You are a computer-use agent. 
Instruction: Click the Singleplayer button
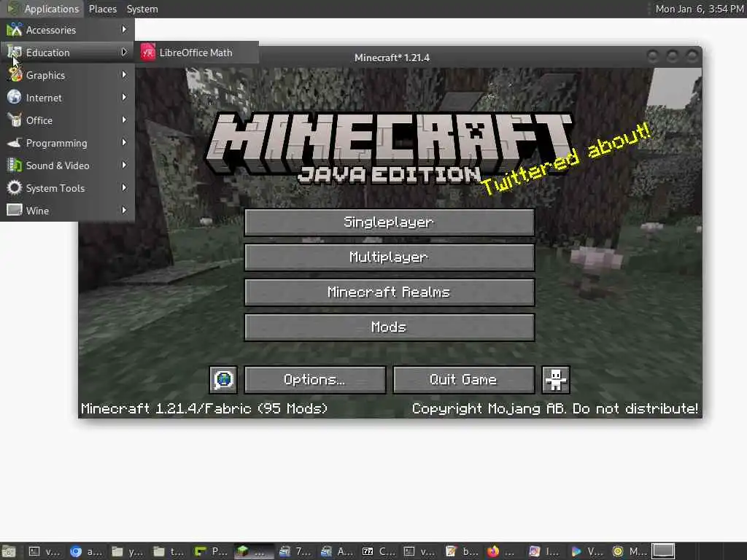coord(390,222)
